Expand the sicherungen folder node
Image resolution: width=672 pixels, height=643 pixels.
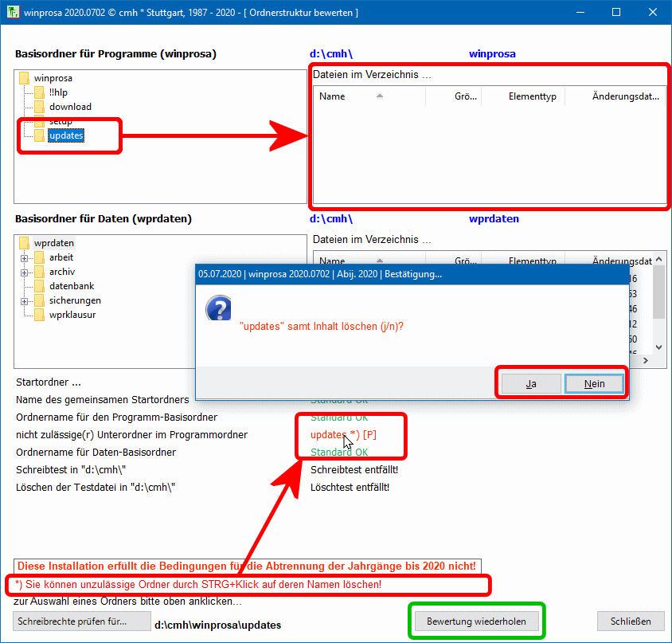click(24, 301)
